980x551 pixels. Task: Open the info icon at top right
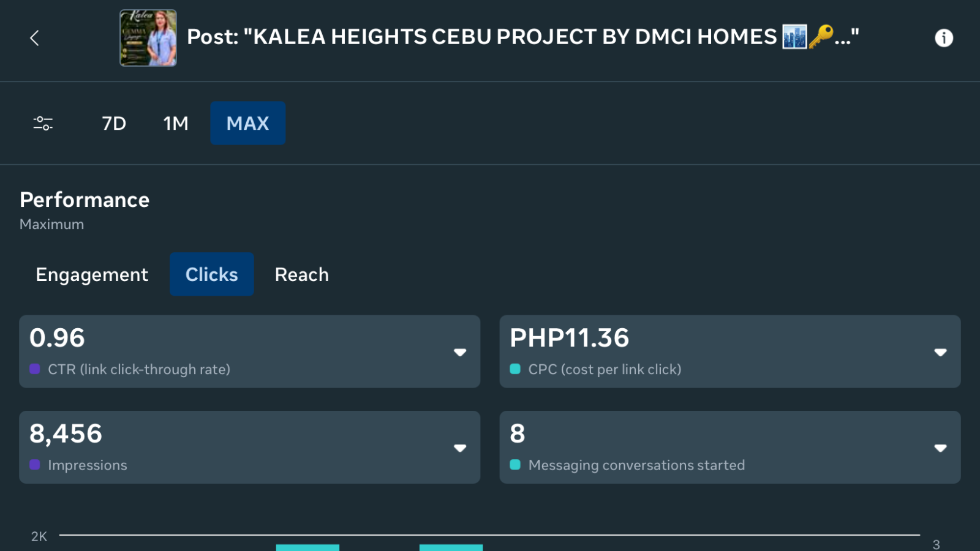pos(944,38)
